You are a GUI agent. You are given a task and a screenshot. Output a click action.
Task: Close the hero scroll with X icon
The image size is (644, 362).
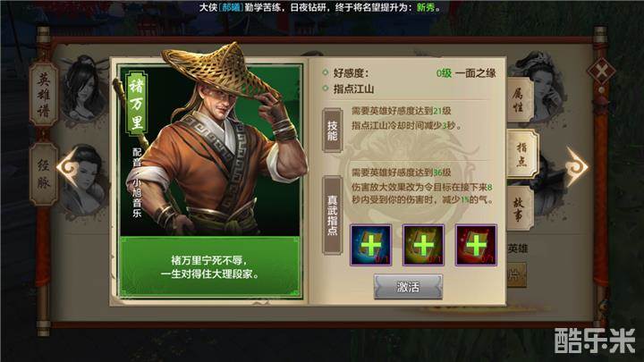[x=601, y=72]
